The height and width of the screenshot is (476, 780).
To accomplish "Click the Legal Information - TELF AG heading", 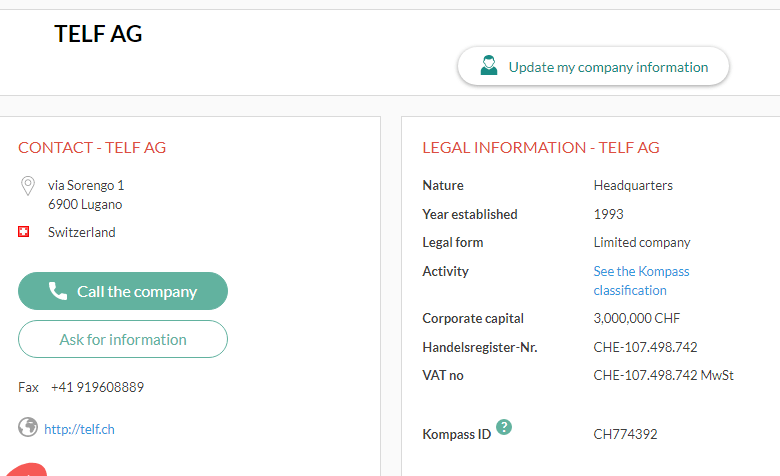I will tap(541, 148).
